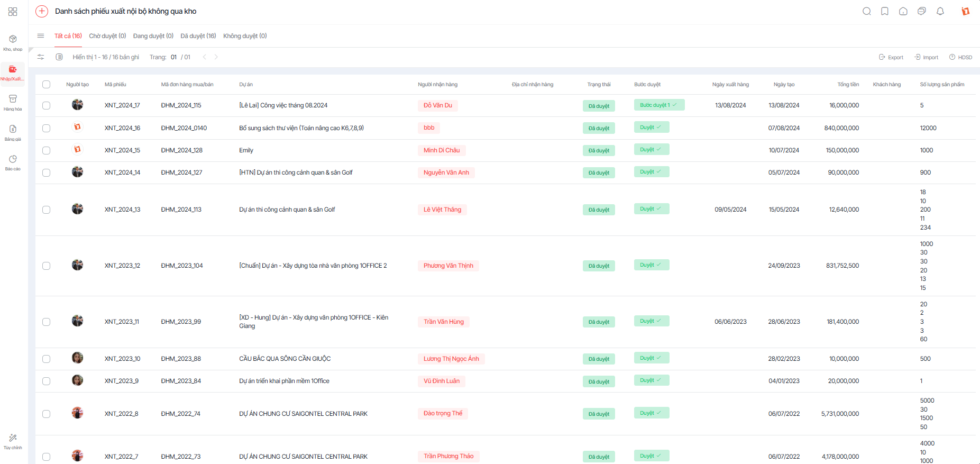Go to next page chevron arrow
The image size is (980, 464).
pos(216,57)
